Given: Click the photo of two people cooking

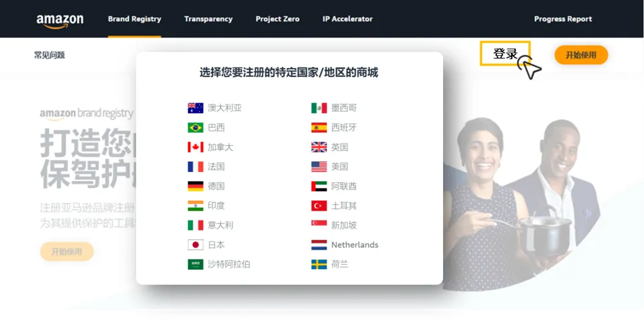Looking at the screenshot, I should pyautogui.click(x=521, y=204).
